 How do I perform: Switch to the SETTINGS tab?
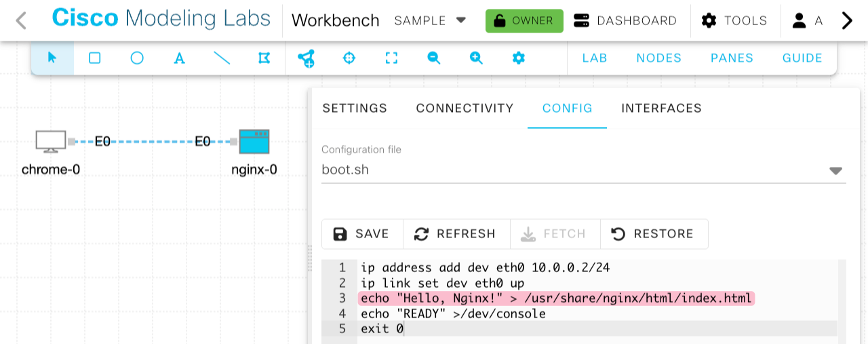tap(355, 108)
